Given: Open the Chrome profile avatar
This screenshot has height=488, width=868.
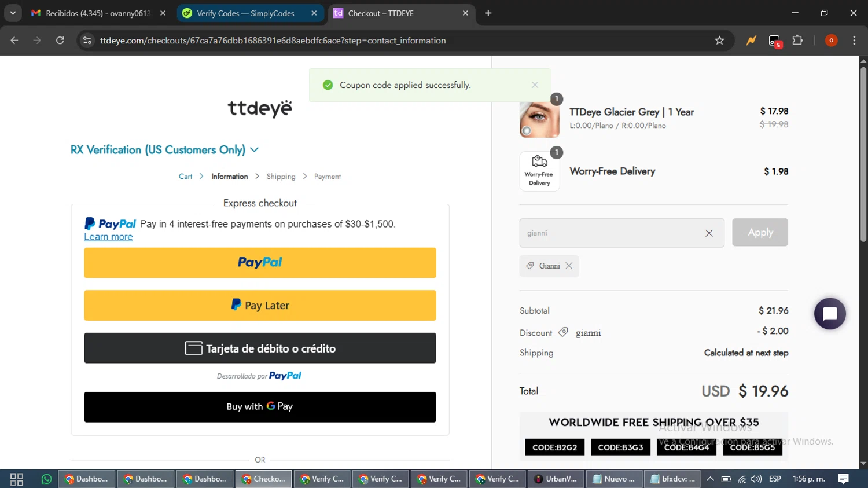Looking at the screenshot, I should (831, 41).
